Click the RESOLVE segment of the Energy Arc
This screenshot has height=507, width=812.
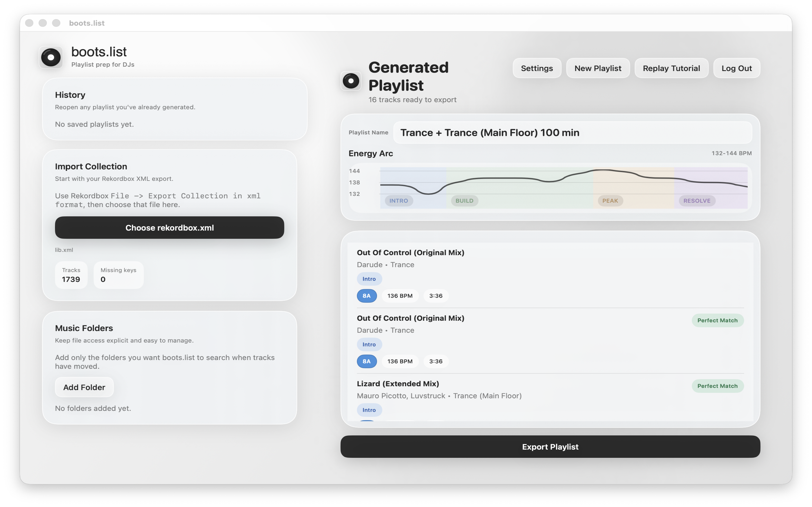pos(697,201)
